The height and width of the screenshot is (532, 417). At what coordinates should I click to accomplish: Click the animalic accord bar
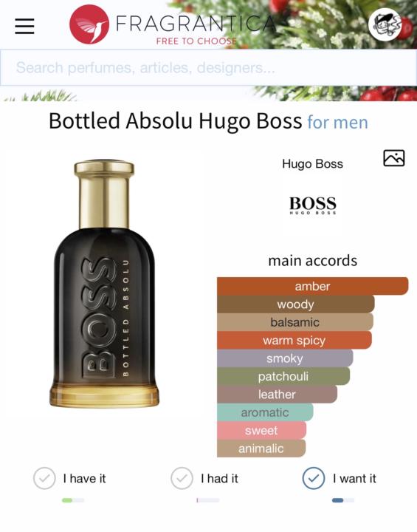coord(261,449)
